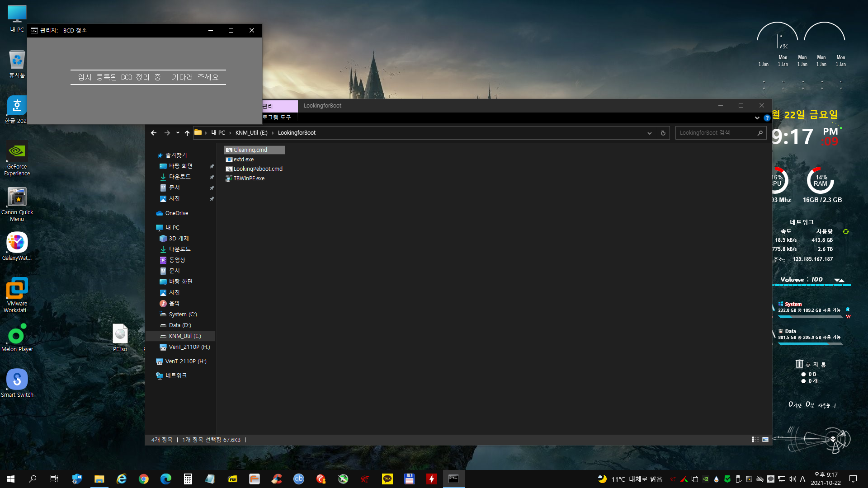Launch Internet Explorer from taskbar
This screenshot has height=488, width=868.
(x=122, y=479)
